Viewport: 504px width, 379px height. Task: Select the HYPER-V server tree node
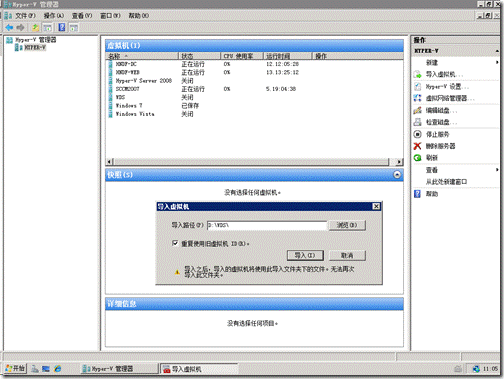35,48
